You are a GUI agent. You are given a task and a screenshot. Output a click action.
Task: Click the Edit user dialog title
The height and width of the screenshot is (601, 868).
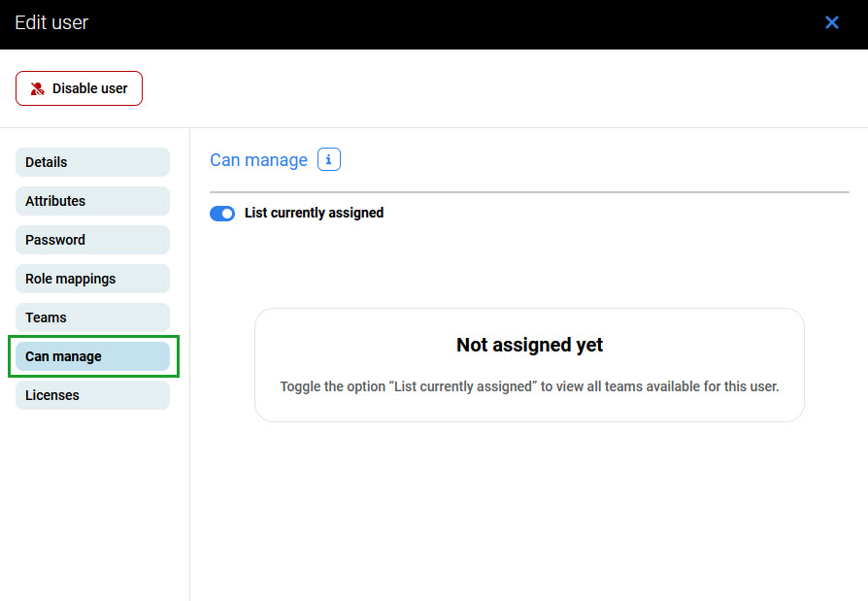(51, 22)
